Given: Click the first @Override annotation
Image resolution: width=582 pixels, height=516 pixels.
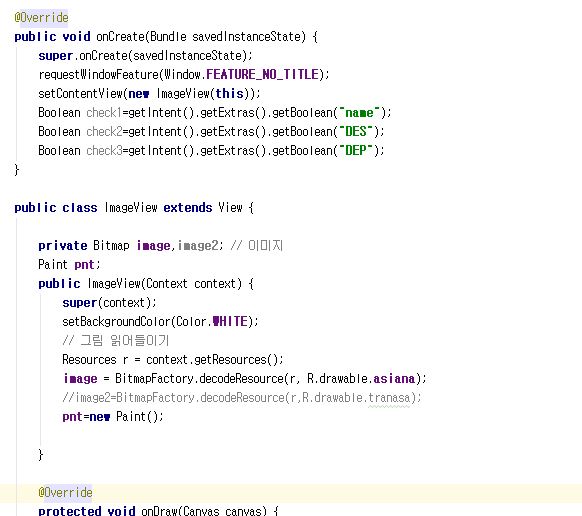Looking at the screenshot, I should (41, 17).
